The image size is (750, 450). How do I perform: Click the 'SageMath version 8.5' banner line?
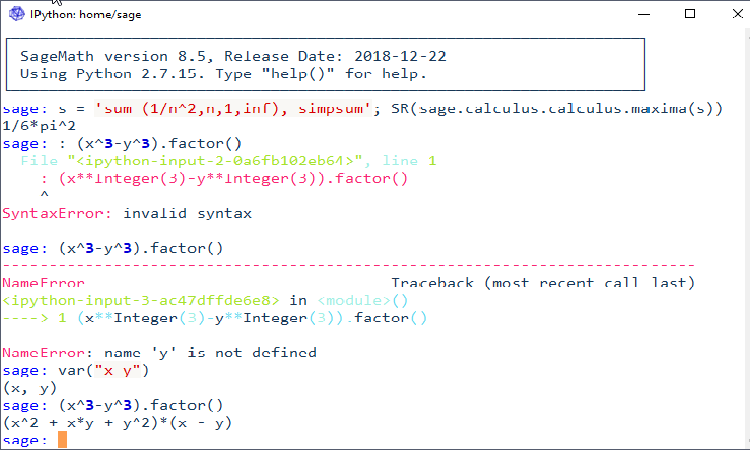[x=233, y=56]
